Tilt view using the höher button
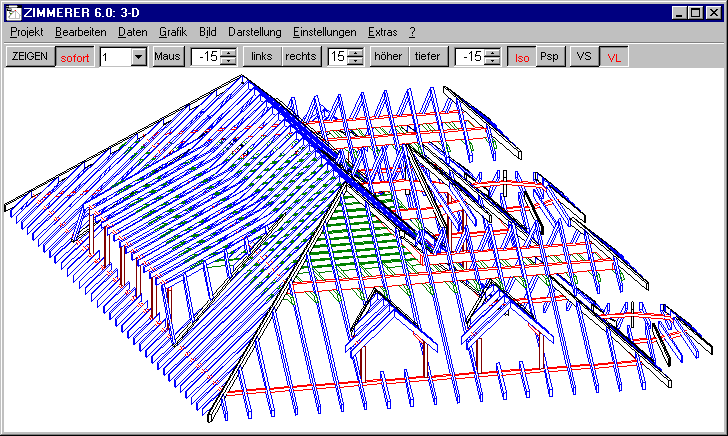The height and width of the screenshot is (436, 728). coord(388,57)
